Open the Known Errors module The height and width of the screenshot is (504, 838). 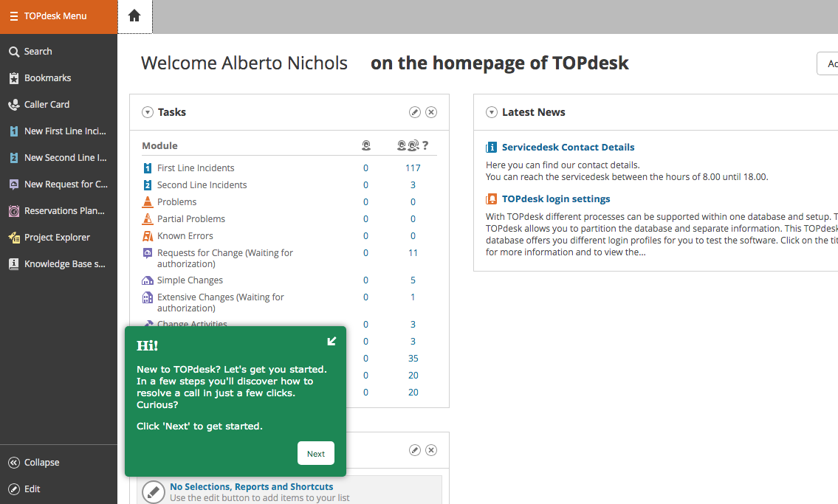(x=185, y=236)
